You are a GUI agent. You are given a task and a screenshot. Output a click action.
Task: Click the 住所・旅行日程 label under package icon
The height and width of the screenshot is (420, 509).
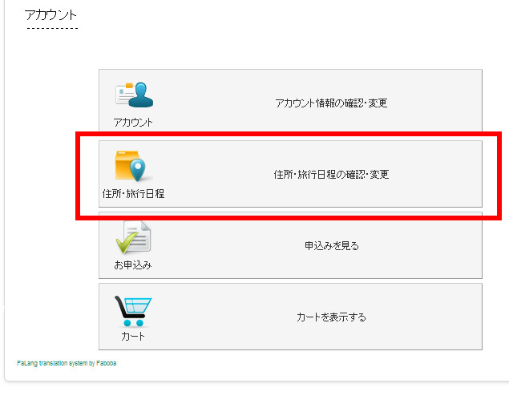(x=133, y=194)
